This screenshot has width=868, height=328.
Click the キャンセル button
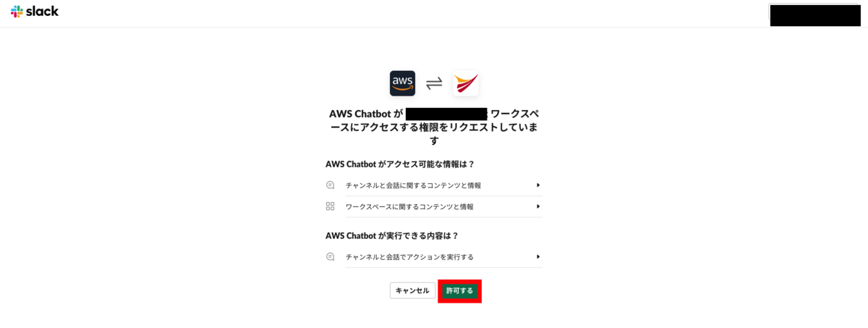pos(412,290)
